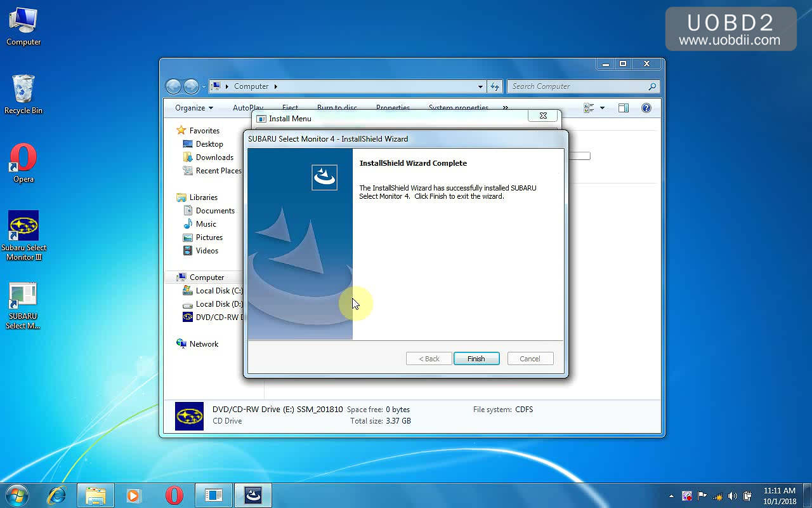Toggle the preview pane button
The height and width of the screenshot is (508, 812).
(x=623, y=108)
